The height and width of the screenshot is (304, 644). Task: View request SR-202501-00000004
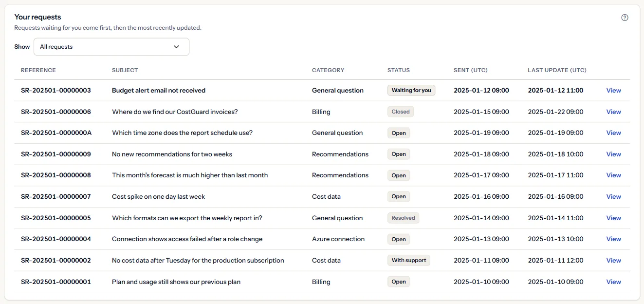point(613,239)
